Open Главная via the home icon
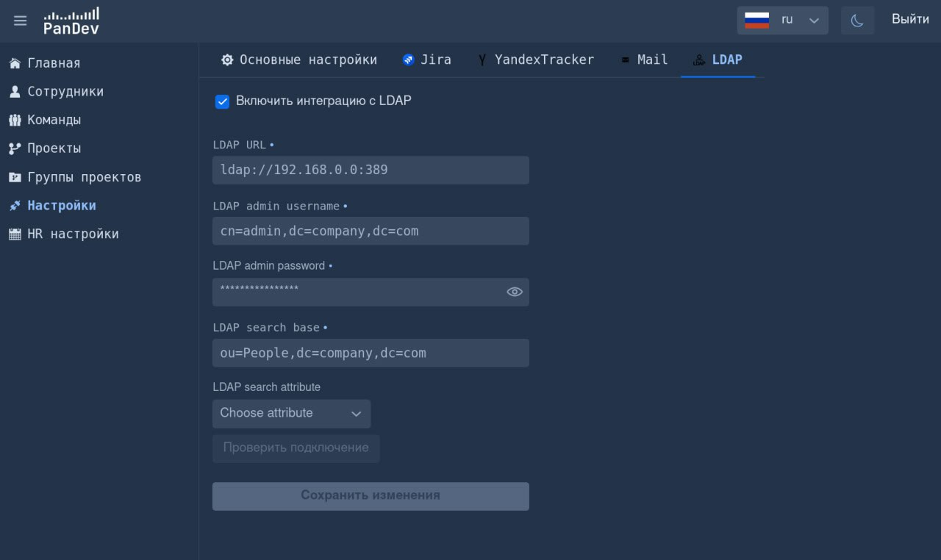 (15, 63)
